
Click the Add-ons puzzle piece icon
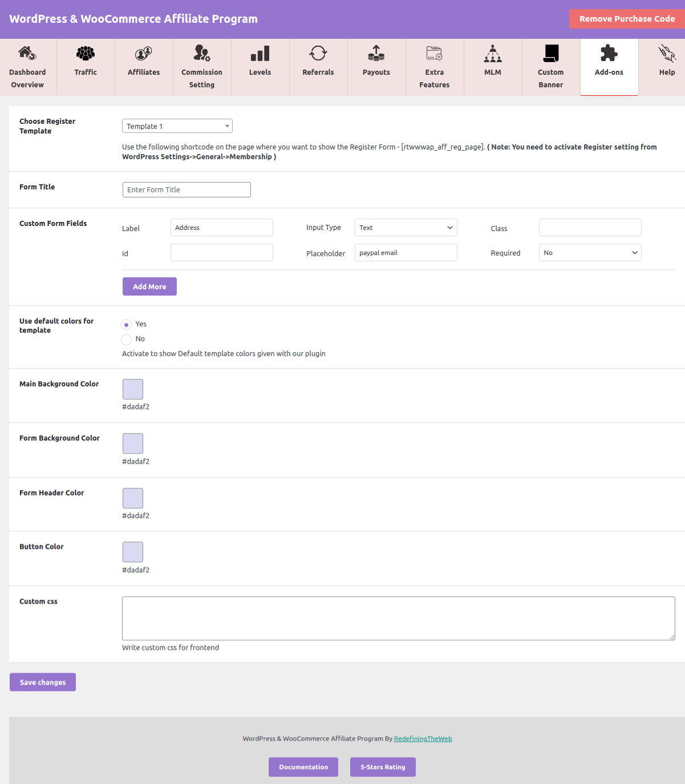609,53
